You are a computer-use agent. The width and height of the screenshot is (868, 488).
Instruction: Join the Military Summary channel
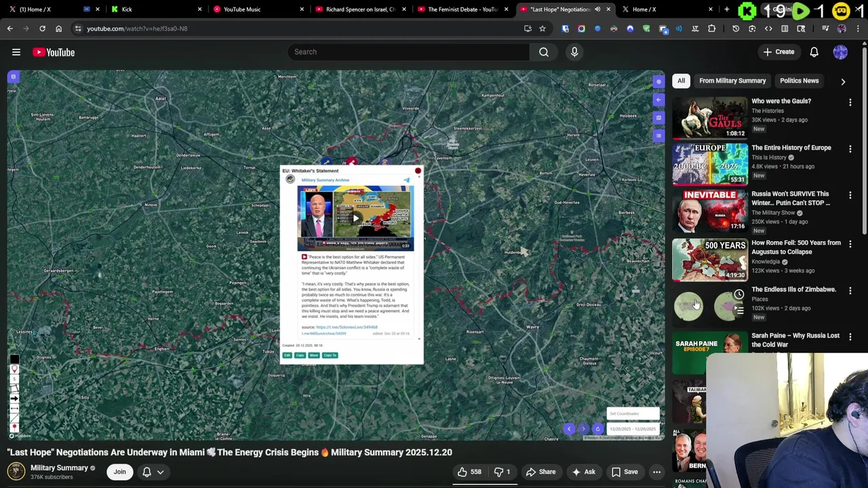[x=119, y=472]
